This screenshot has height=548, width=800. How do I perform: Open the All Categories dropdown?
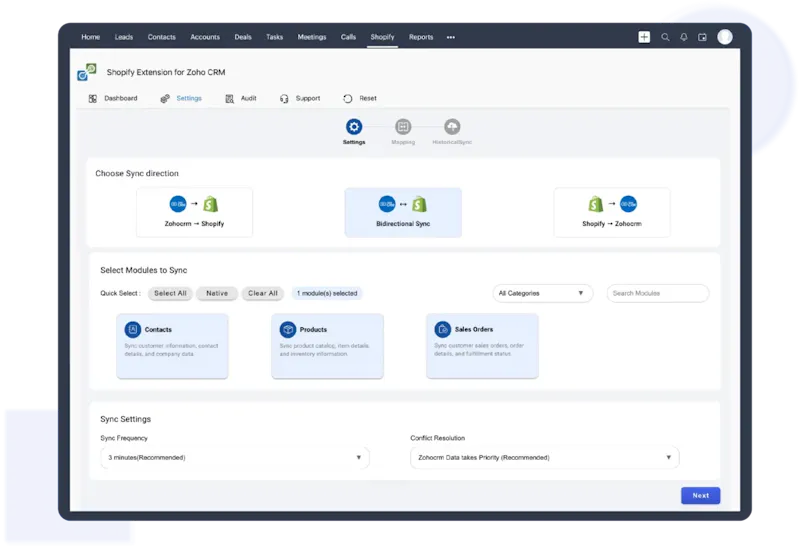(x=542, y=293)
